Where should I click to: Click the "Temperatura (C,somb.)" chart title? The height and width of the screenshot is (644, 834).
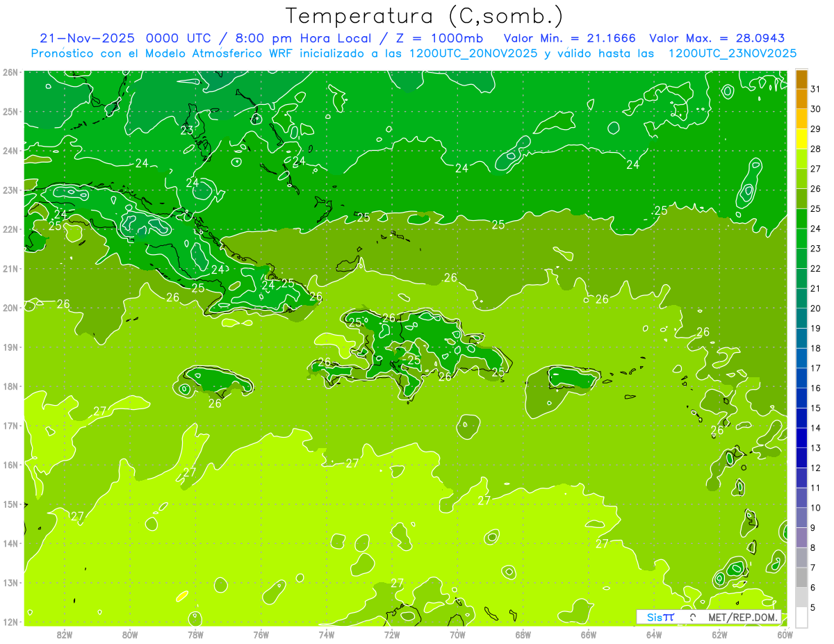(424, 17)
